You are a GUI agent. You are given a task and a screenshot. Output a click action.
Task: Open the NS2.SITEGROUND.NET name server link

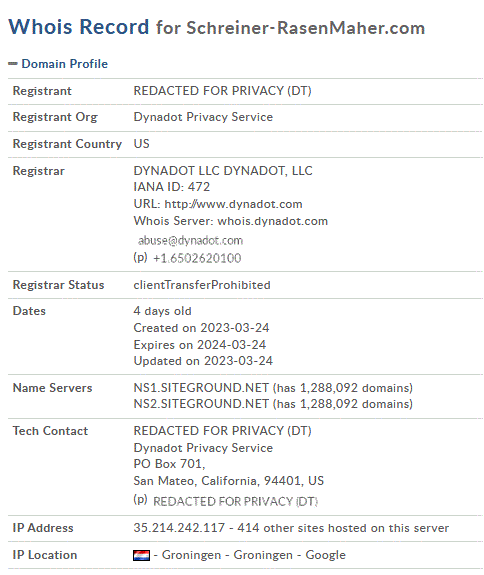201,404
